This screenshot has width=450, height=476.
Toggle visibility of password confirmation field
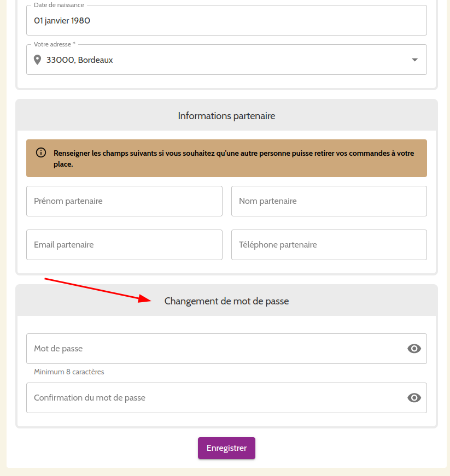(414, 398)
